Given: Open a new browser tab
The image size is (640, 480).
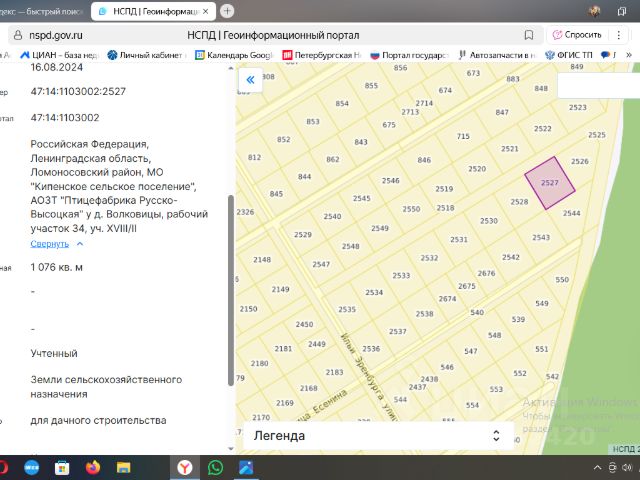Looking at the screenshot, I should point(227,11).
